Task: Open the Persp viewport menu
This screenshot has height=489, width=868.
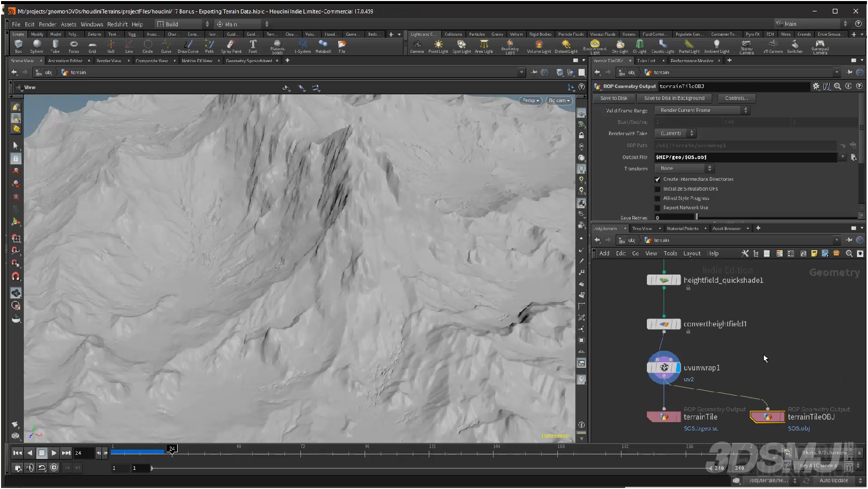Action: pyautogui.click(x=531, y=100)
